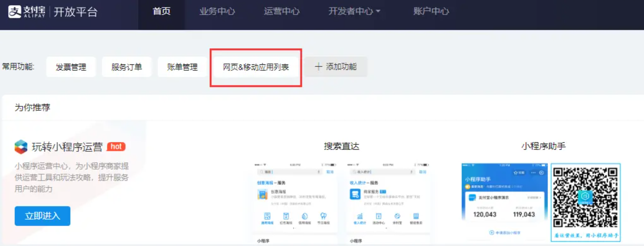Expand the 开发者中心 dropdown menu
The width and height of the screenshot is (644, 246).
(355, 11)
